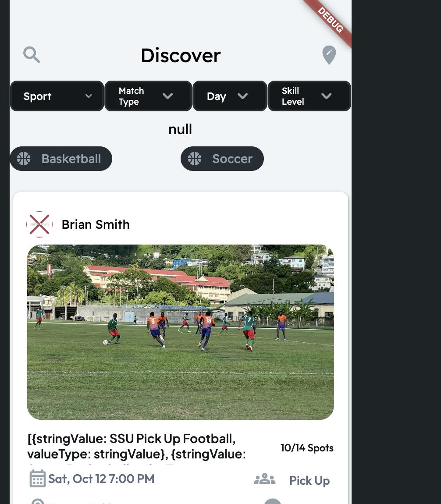
Task: Tap the 10/14 Spots indicator
Action: [307, 448]
